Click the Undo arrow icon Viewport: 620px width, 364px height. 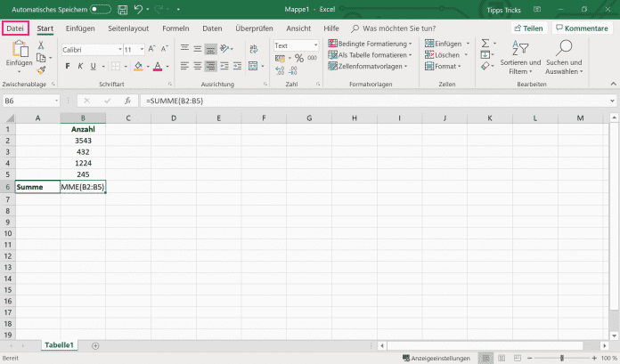(x=139, y=9)
